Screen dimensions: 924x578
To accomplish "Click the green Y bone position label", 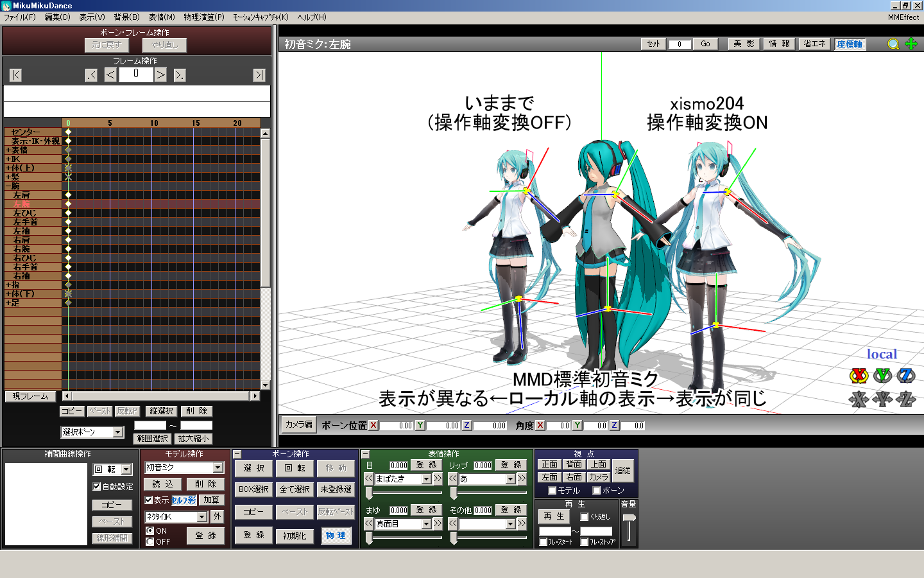I will pyautogui.click(x=420, y=425).
